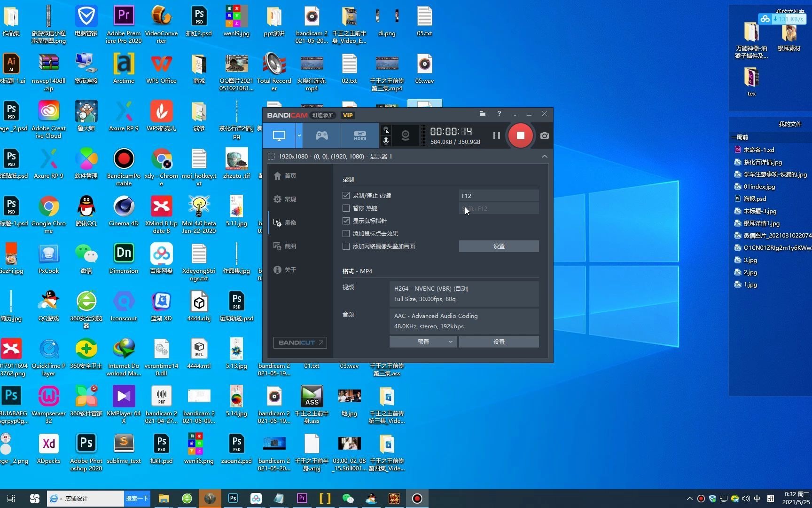Open Axure RP 9 icon beside WPS稻壳儿
The width and height of the screenshot is (812, 508).
(124, 116)
